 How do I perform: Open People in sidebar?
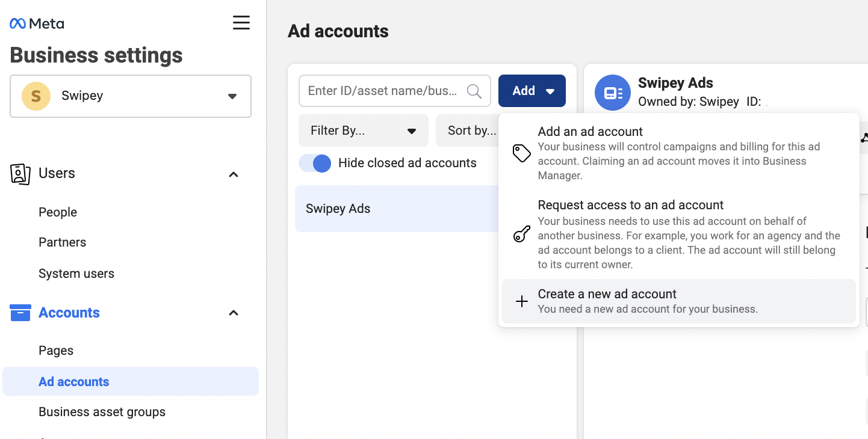pos(58,212)
